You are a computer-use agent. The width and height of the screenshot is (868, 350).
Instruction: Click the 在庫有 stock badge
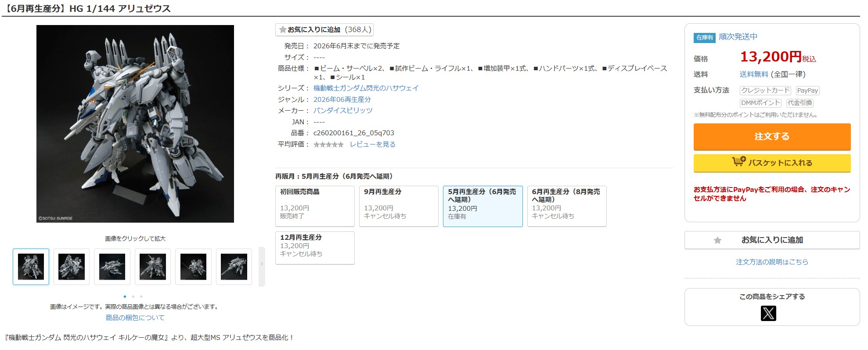[705, 37]
